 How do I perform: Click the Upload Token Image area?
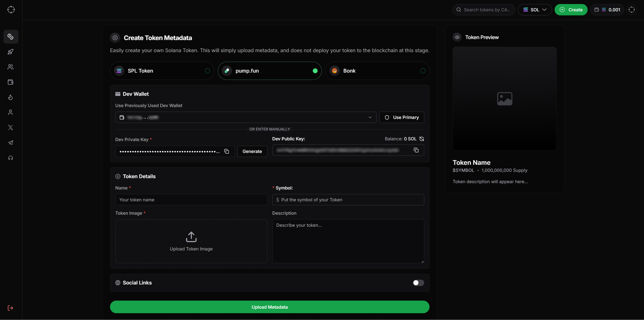(191, 241)
